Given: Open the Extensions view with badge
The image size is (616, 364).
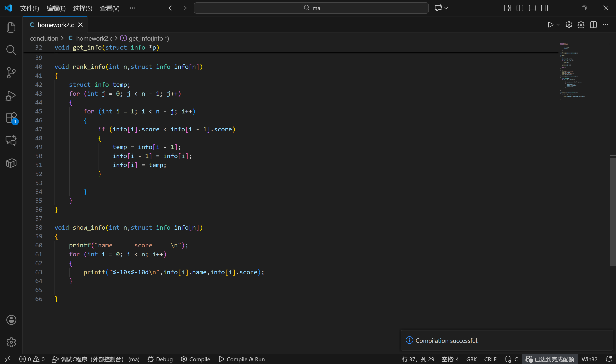Looking at the screenshot, I should point(11,118).
